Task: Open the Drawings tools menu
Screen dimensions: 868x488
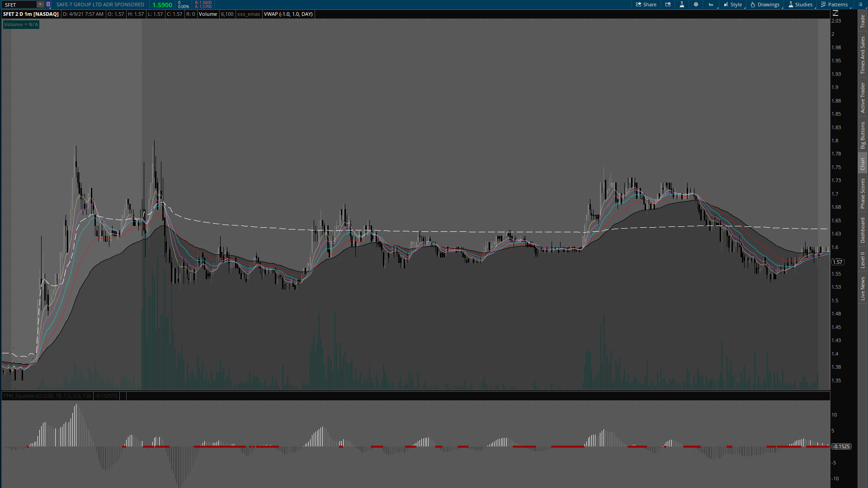Action: pyautogui.click(x=765, y=5)
